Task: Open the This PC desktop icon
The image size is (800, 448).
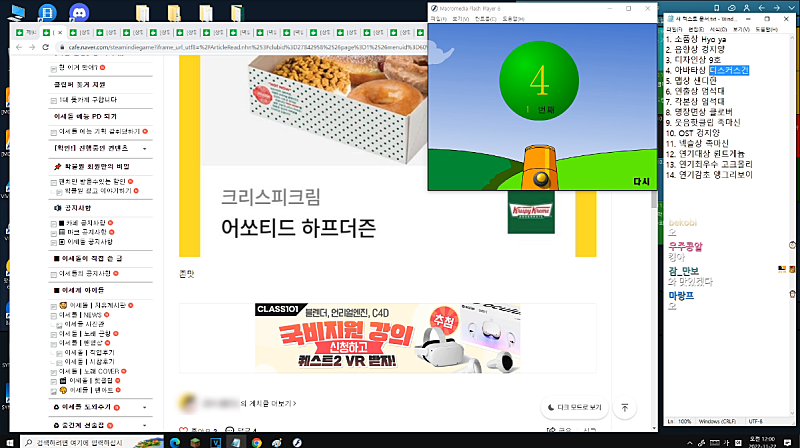Action: tap(17, 12)
